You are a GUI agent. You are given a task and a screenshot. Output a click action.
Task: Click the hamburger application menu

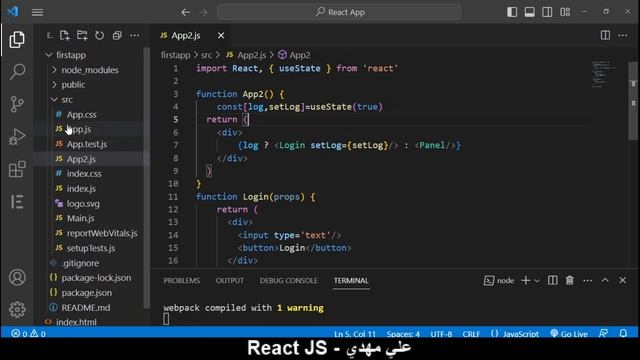[x=38, y=12]
